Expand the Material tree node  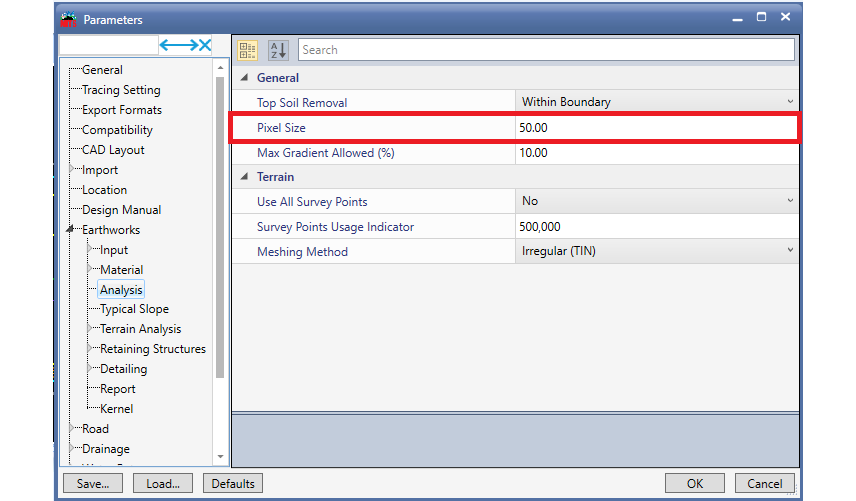click(x=90, y=269)
